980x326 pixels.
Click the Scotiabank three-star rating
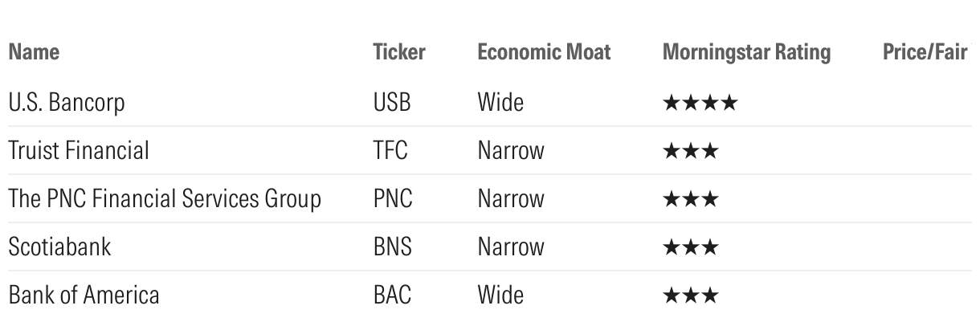click(x=690, y=247)
